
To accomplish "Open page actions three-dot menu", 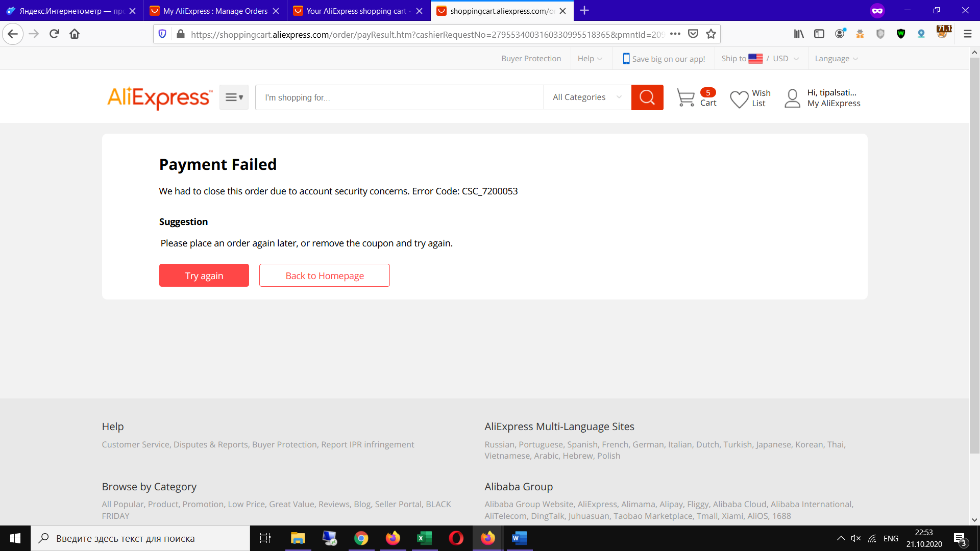I will point(675,34).
